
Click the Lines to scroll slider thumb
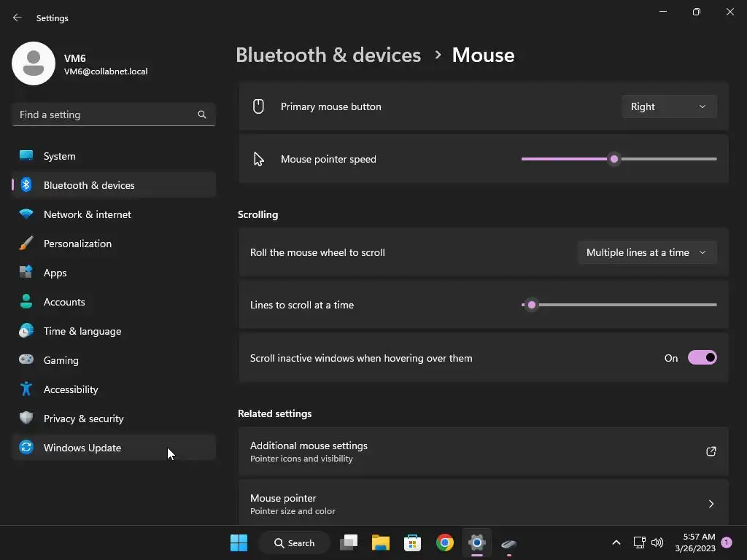point(532,305)
